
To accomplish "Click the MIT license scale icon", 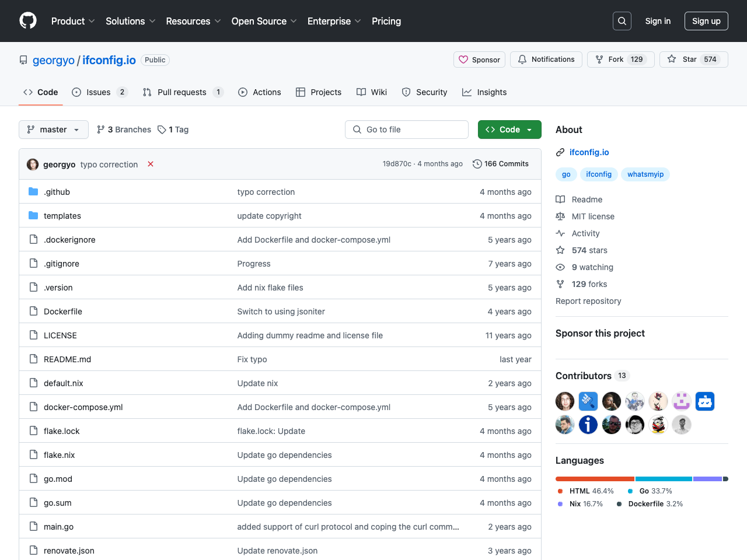I will (x=560, y=216).
